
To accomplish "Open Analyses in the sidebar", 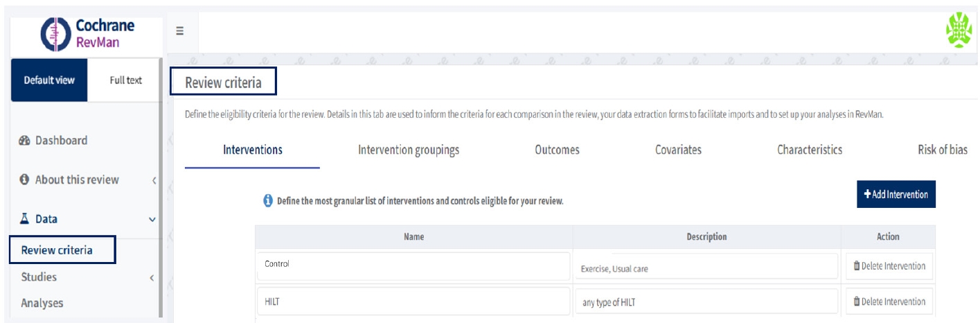I will (42, 303).
